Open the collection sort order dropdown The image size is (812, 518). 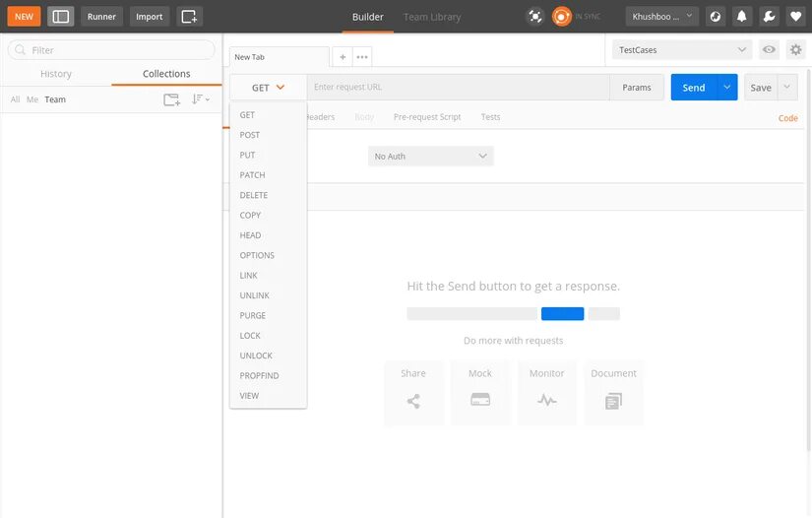pyautogui.click(x=201, y=99)
